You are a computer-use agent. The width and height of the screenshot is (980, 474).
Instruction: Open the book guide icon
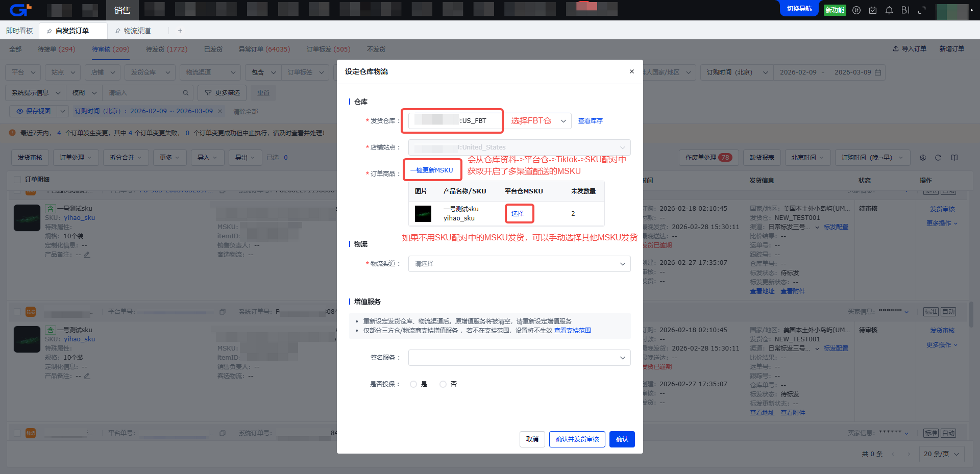(954, 158)
